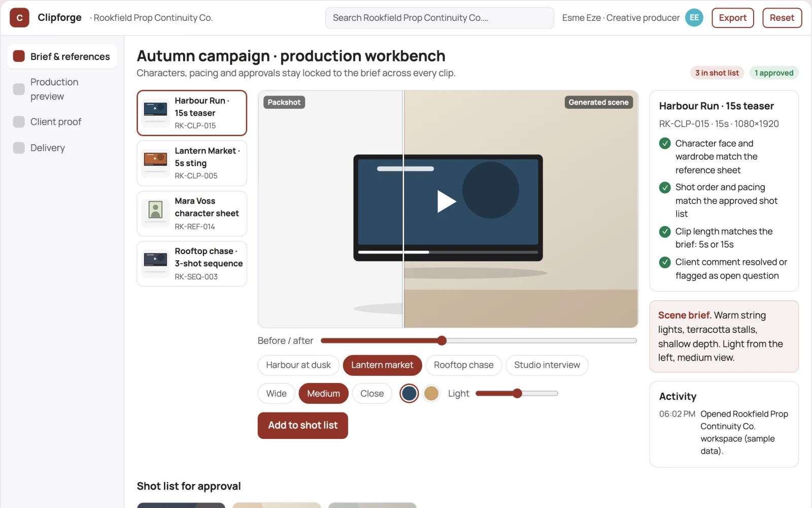
Task: Click the RK-CLP-005 clip code
Action: click(196, 176)
